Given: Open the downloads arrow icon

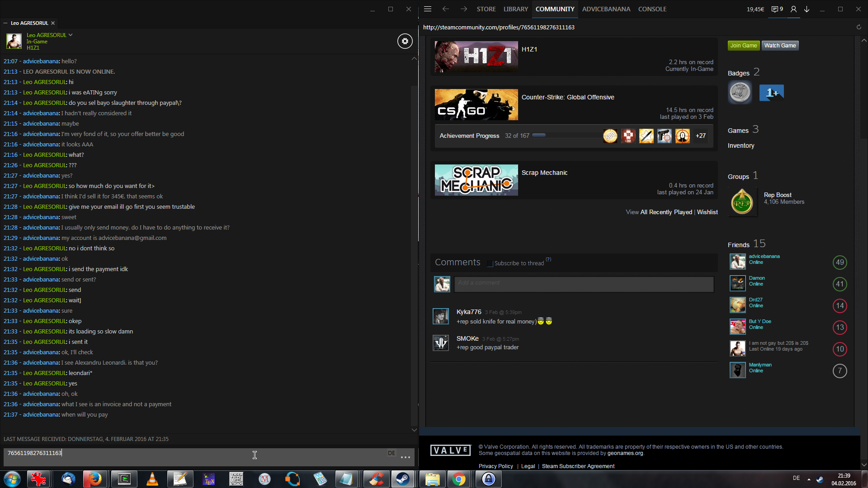Looking at the screenshot, I should point(807,9).
